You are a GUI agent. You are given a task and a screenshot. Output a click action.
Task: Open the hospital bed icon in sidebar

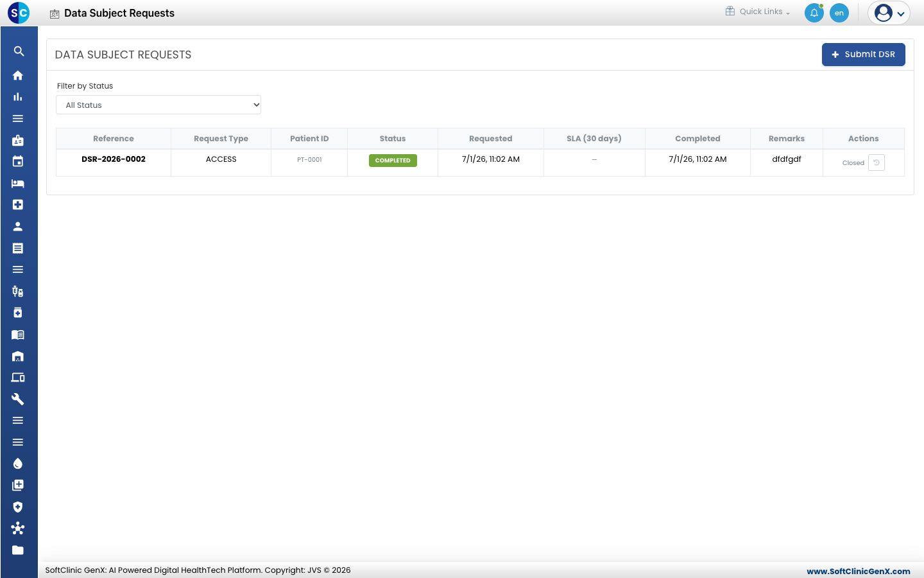(18, 184)
